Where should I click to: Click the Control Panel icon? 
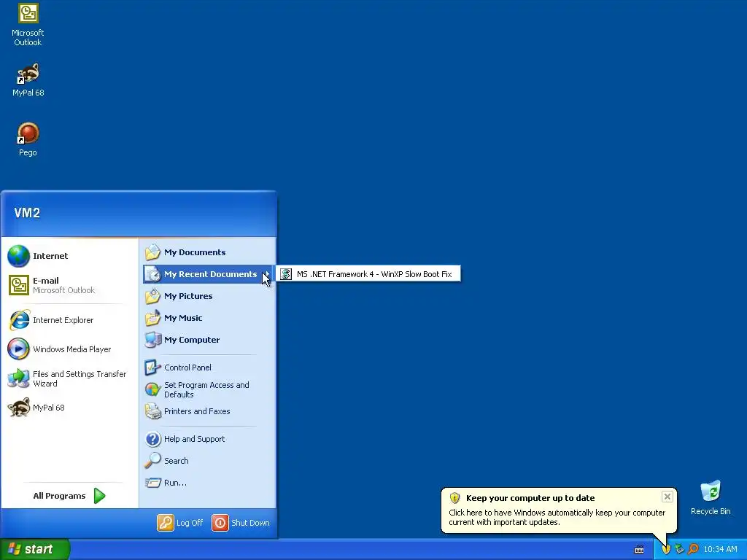pos(153,367)
